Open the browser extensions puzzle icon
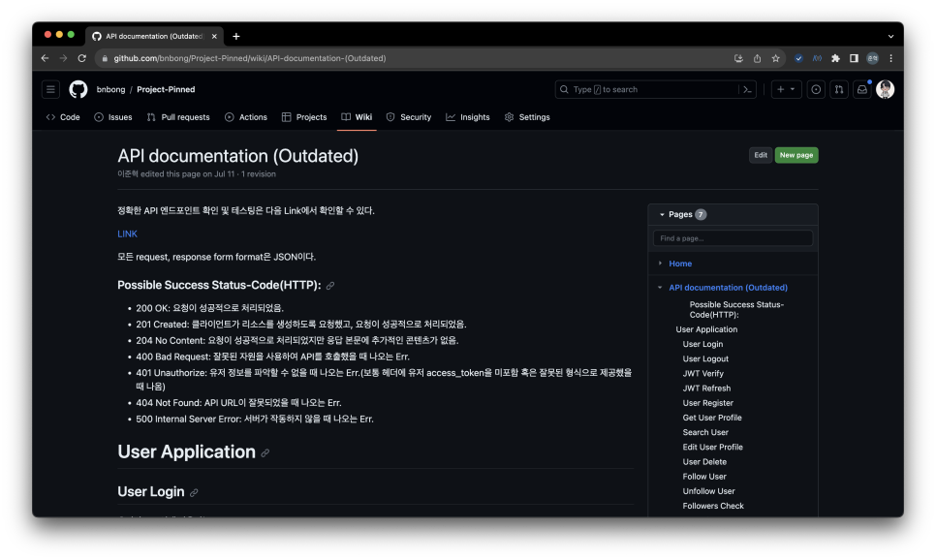Image resolution: width=936 pixels, height=560 pixels. 835,58
